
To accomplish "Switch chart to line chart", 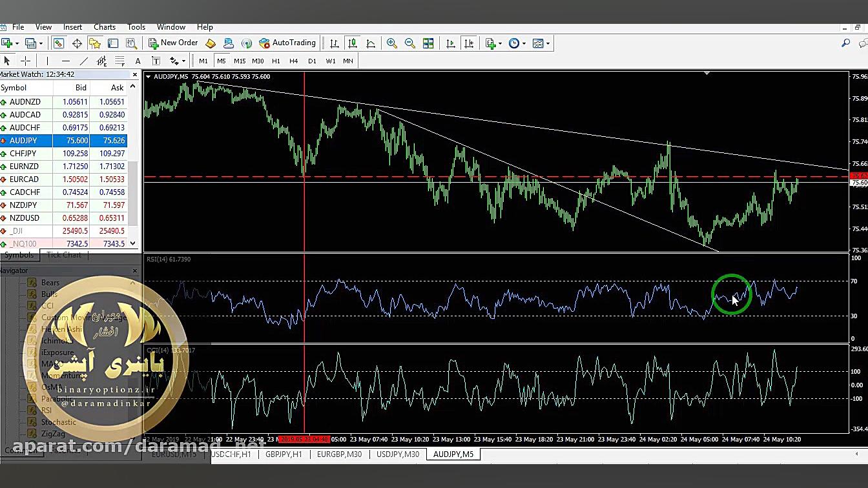I will pyautogui.click(x=370, y=43).
